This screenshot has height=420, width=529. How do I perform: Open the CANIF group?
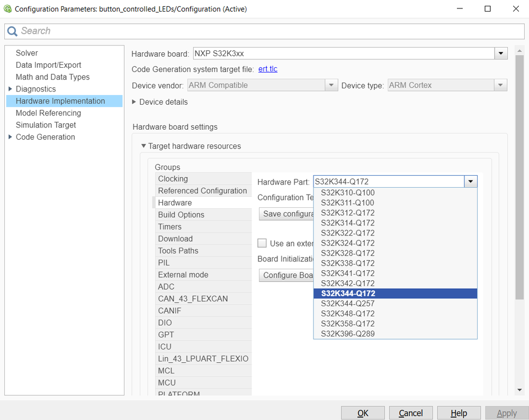[203, 311]
